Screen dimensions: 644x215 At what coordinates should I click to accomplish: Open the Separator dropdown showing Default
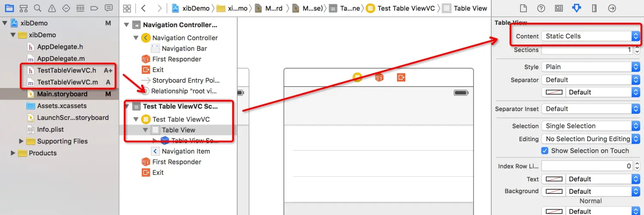[x=591, y=80]
